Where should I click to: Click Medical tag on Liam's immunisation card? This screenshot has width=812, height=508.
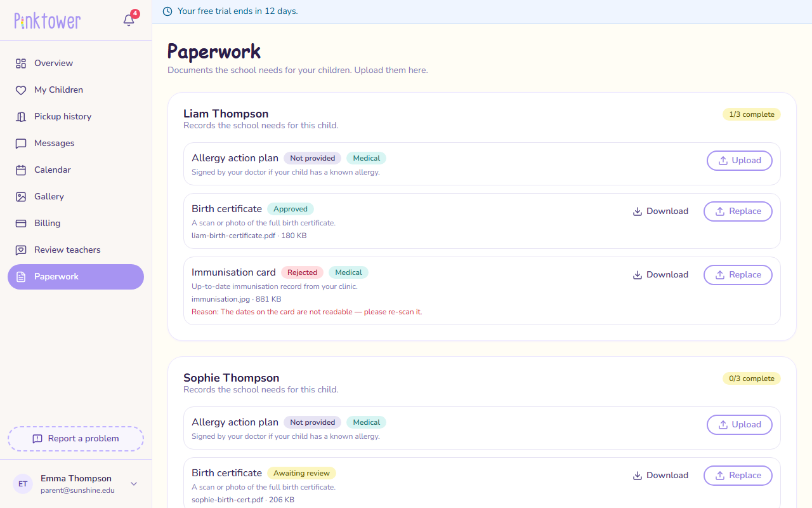click(348, 272)
